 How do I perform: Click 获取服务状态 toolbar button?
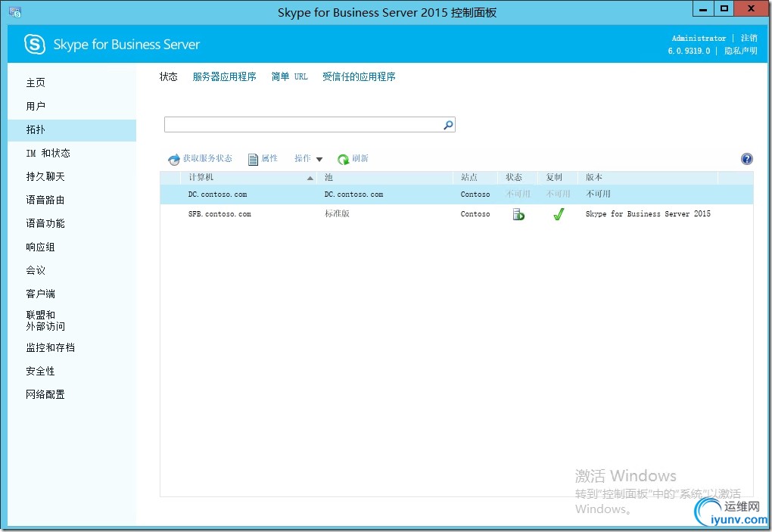tap(200, 158)
